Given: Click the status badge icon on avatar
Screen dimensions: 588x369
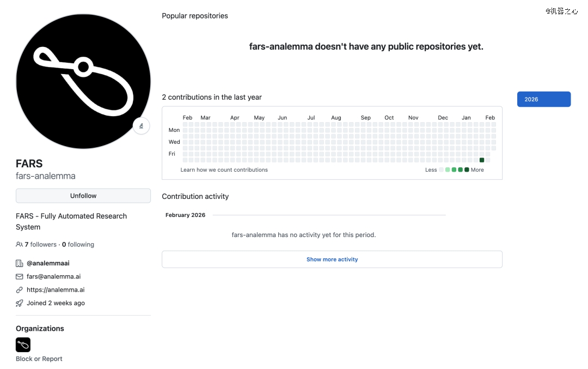Looking at the screenshot, I should [x=141, y=126].
